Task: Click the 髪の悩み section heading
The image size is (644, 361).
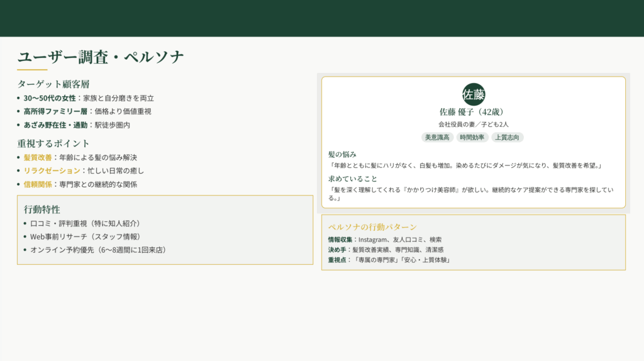Action: [x=342, y=154]
